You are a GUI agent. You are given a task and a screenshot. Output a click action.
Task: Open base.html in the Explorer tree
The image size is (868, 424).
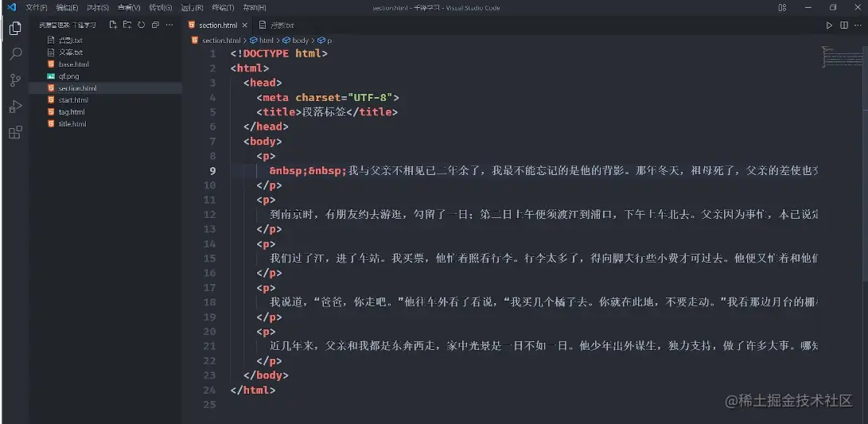coord(74,64)
